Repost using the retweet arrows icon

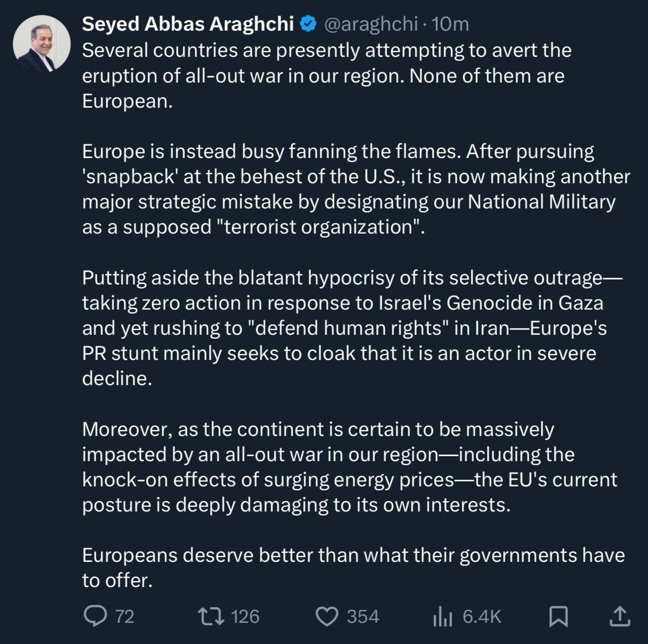(x=211, y=616)
